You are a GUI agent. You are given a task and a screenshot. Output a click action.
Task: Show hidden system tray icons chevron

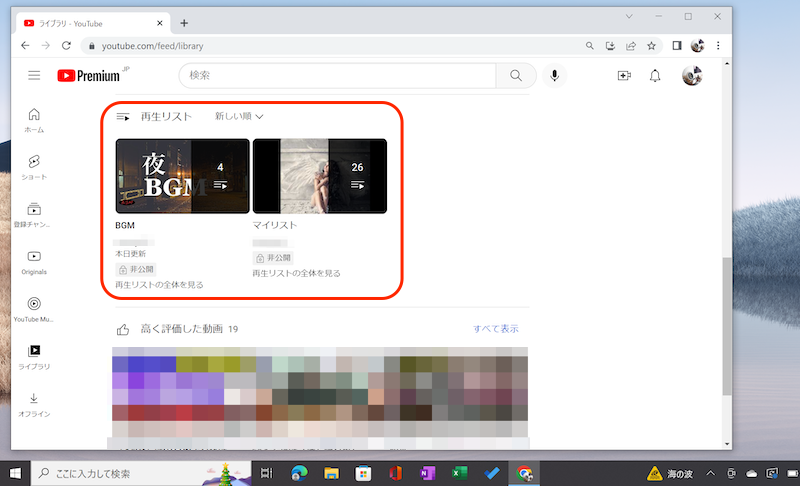(x=711, y=473)
